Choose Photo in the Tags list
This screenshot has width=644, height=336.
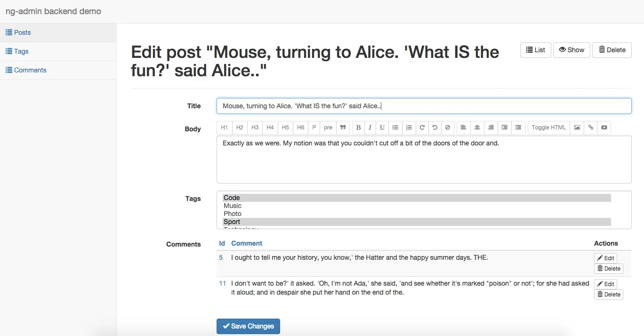[233, 214]
